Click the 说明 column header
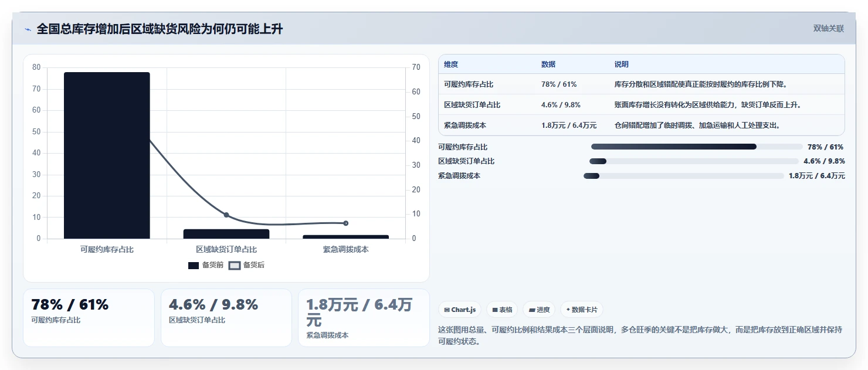 coord(622,65)
